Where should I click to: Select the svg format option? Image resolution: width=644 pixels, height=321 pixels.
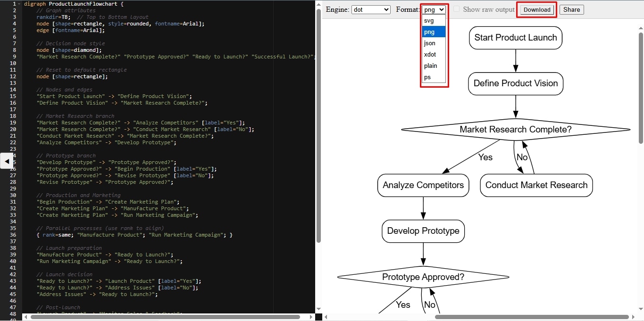pos(434,21)
